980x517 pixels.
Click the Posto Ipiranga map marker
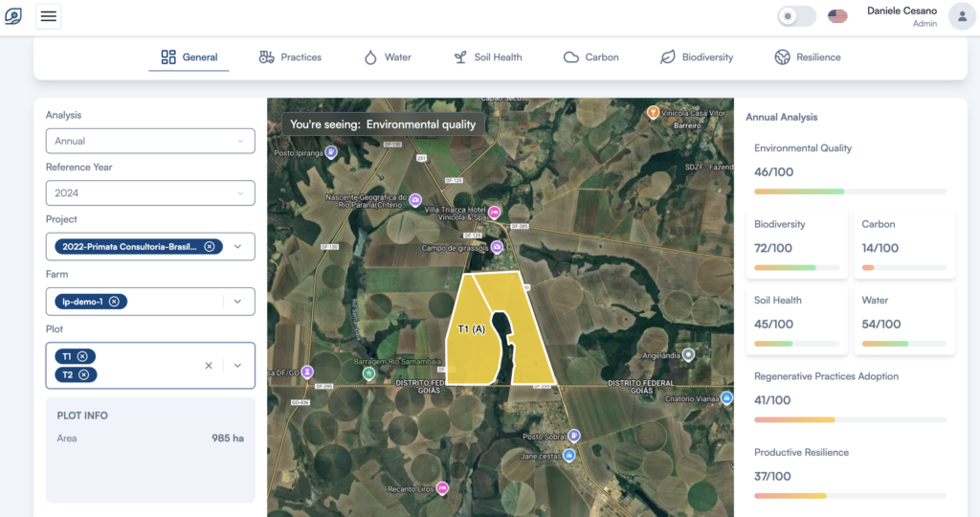(331, 152)
